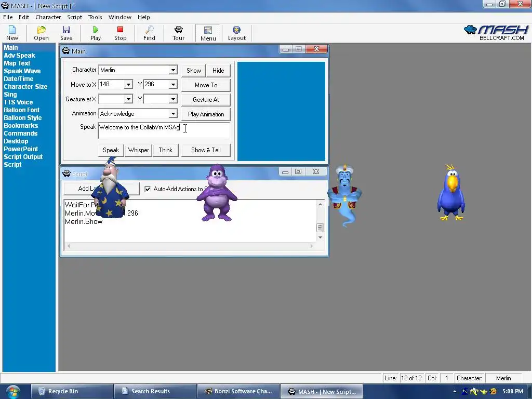
Task: Open the Character menu
Action: coord(48,17)
